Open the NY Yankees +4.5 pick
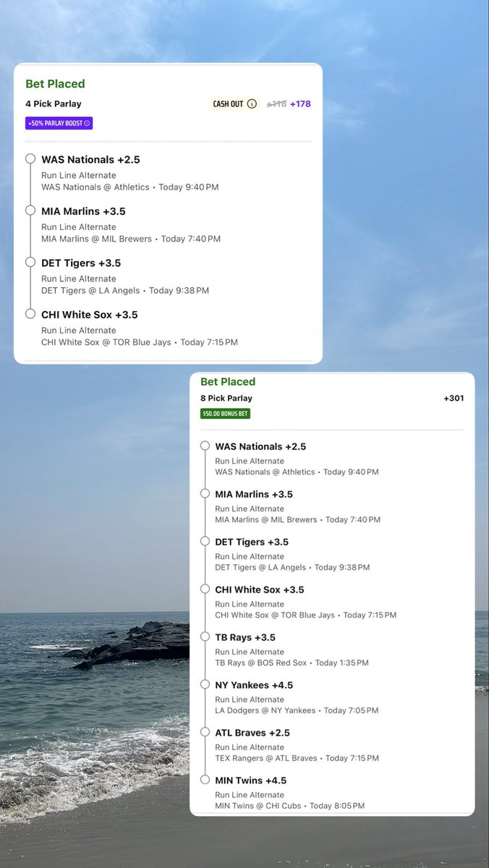This screenshot has height=868, width=489. click(x=254, y=685)
